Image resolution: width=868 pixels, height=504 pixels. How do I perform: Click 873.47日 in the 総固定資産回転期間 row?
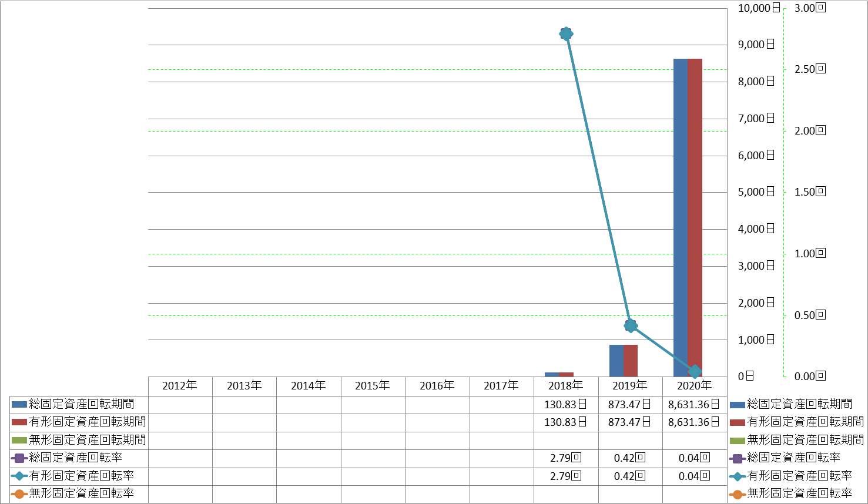tap(630, 405)
